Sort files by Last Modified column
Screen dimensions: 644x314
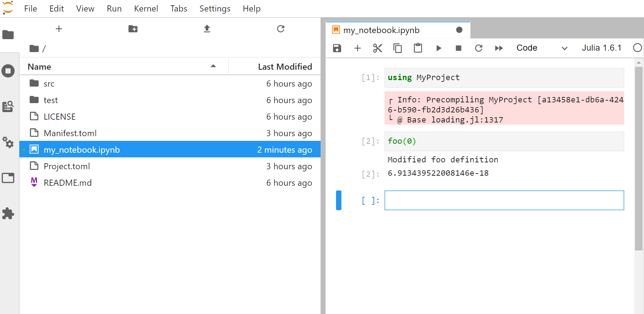point(285,67)
